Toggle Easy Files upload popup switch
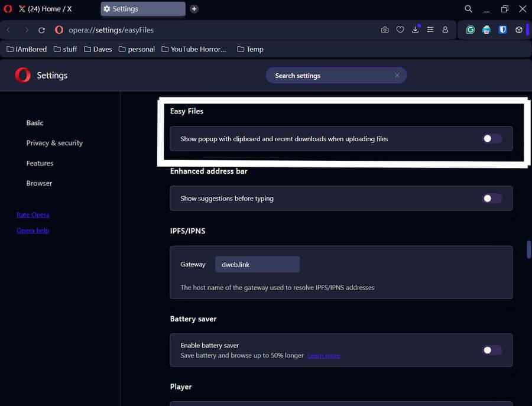The height and width of the screenshot is (406, 532). point(492,138)
